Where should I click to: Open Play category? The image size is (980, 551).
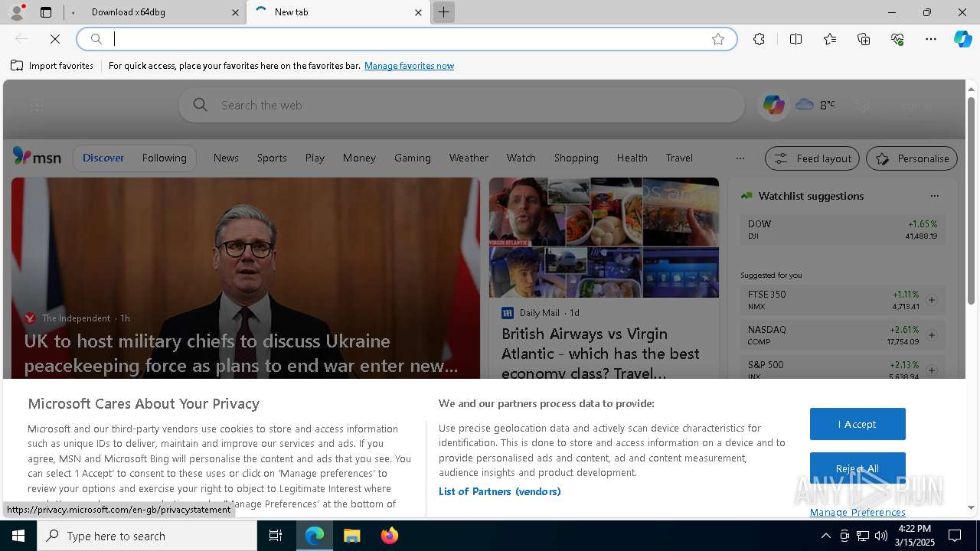point(315,158)
